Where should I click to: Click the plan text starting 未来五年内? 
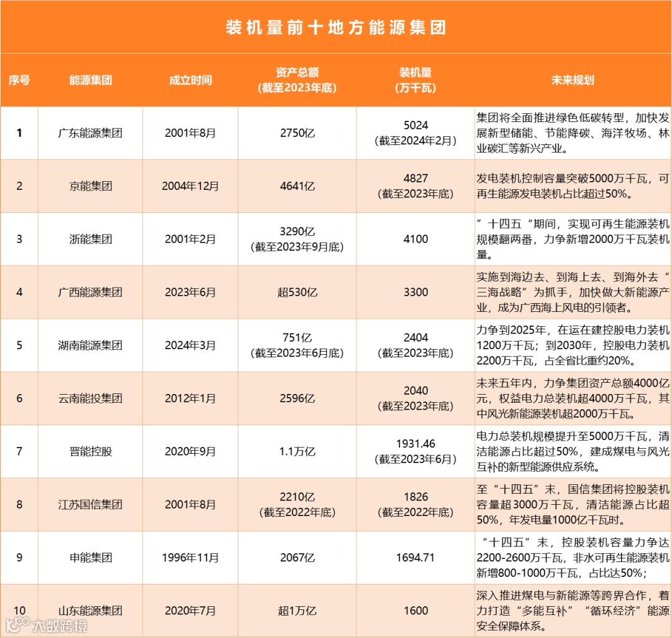(x=572, y=398)
